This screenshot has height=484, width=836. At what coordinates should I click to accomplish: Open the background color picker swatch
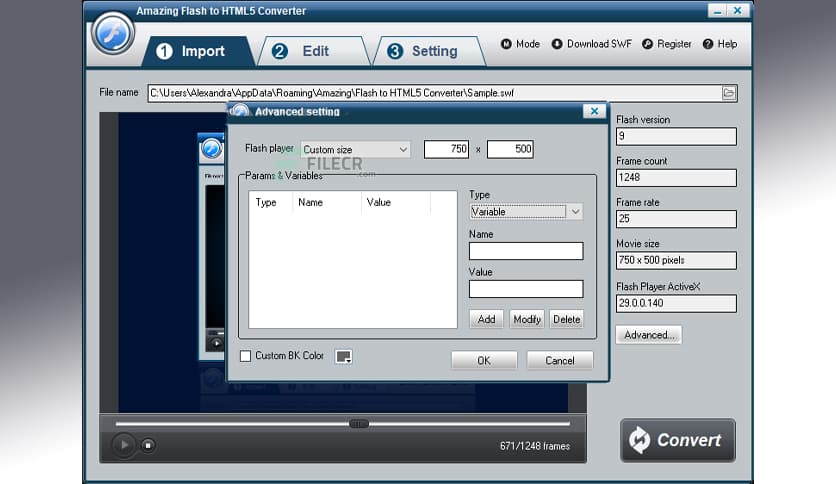343,357
